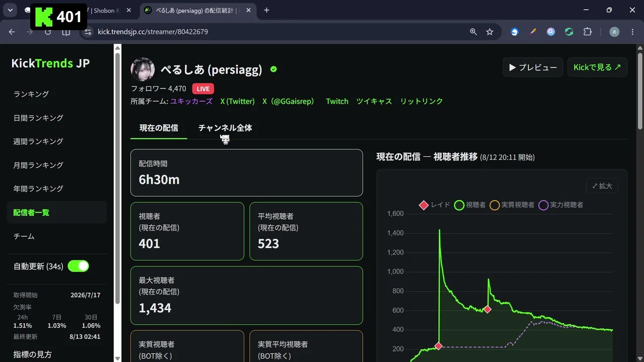This screenshot has width=644, height=362.
Task: Click the フォロワー 4,470 text
Action: [158, 89]
